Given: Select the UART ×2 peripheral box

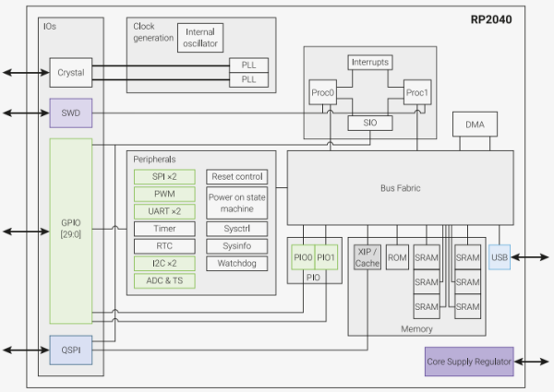Looking at the screenshot, I should [x=163, y=211].
